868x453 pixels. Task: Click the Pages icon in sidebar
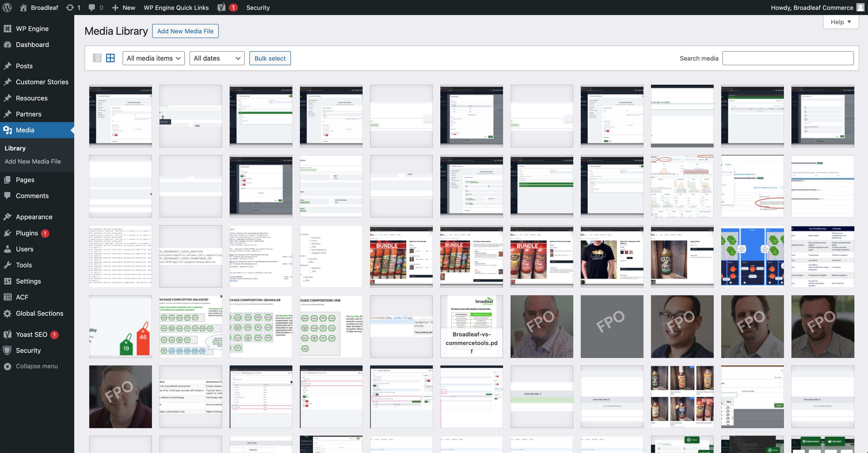point(8,180)
